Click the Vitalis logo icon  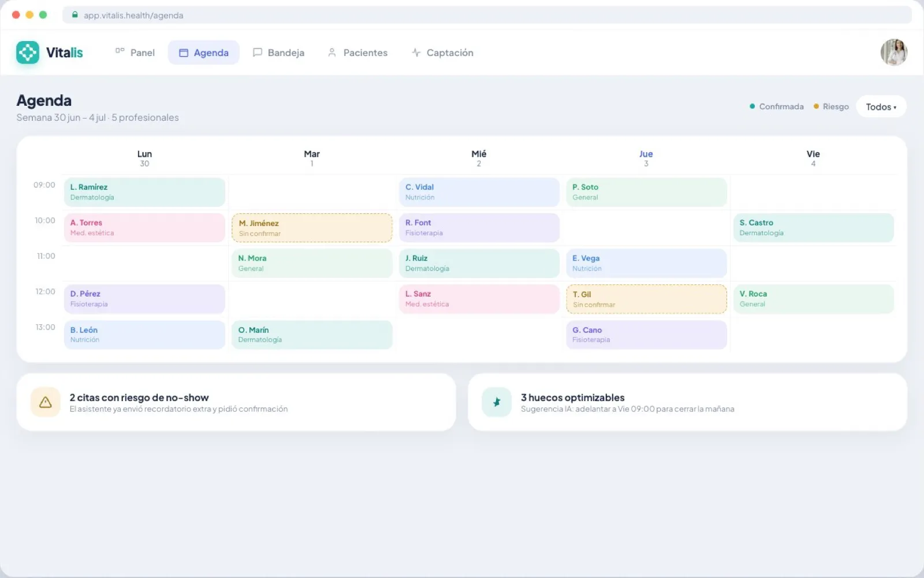[x=28, y=53]
